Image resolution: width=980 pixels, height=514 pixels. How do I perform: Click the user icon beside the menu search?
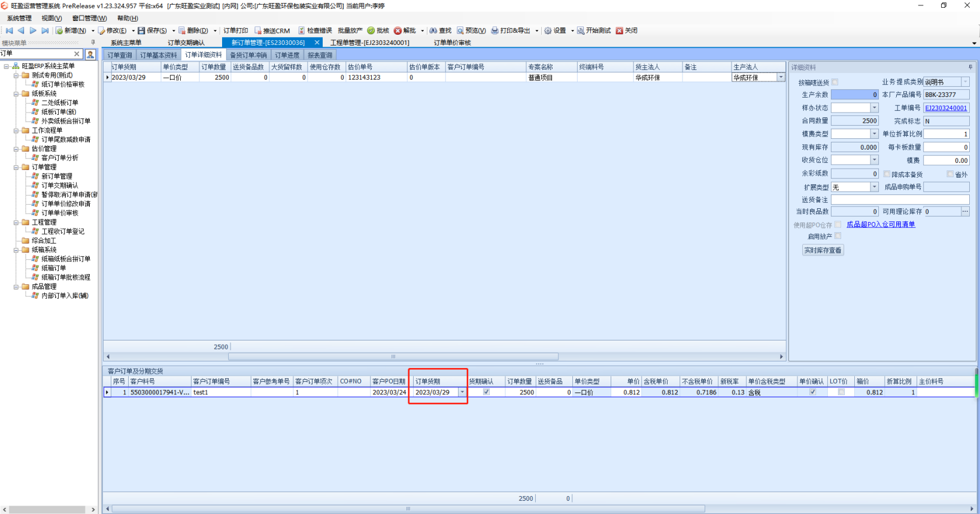tap(90, 54)
